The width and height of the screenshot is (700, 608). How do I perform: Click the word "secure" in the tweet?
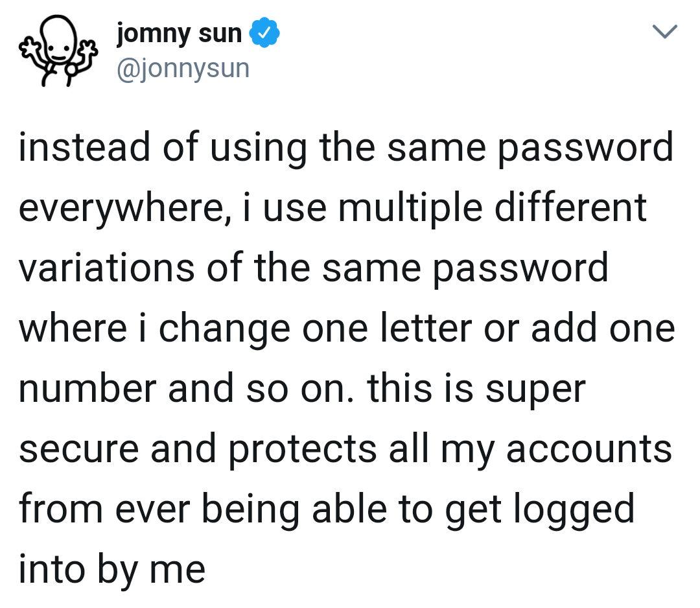[x=78, y=449]
